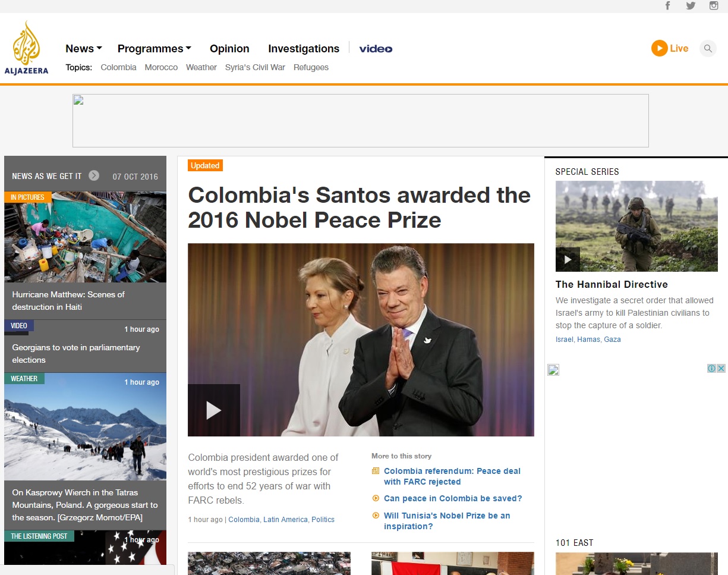Open 'Can peace in Colombia be saved?' link

click(453, 498)
